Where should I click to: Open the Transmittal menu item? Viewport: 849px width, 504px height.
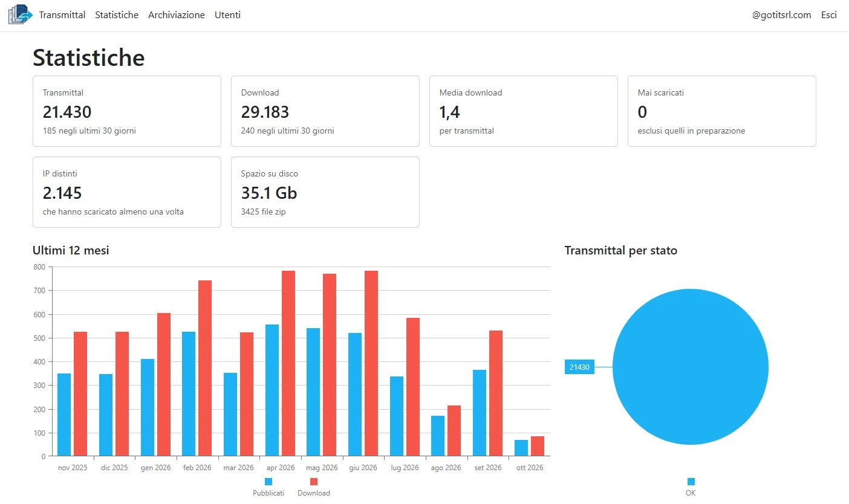(62, 15)
